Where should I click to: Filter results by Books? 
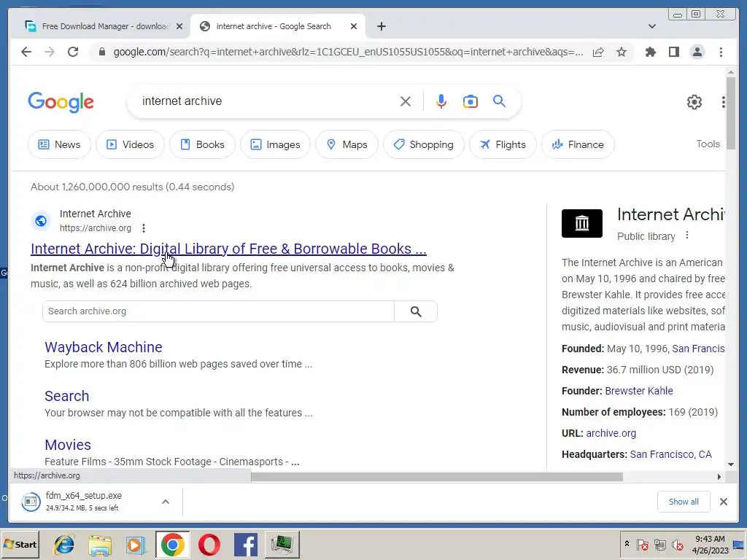(x=202, y=144)
